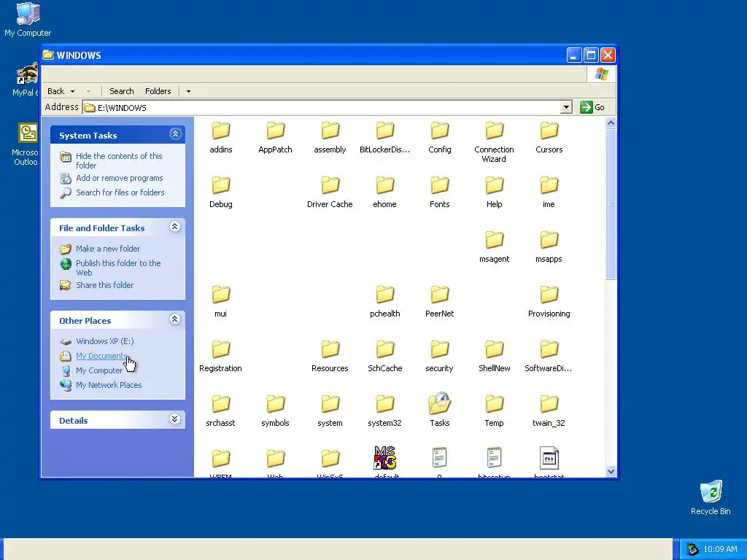Click Search in the toolbar

pyautogui.click(x=122, y=91)
